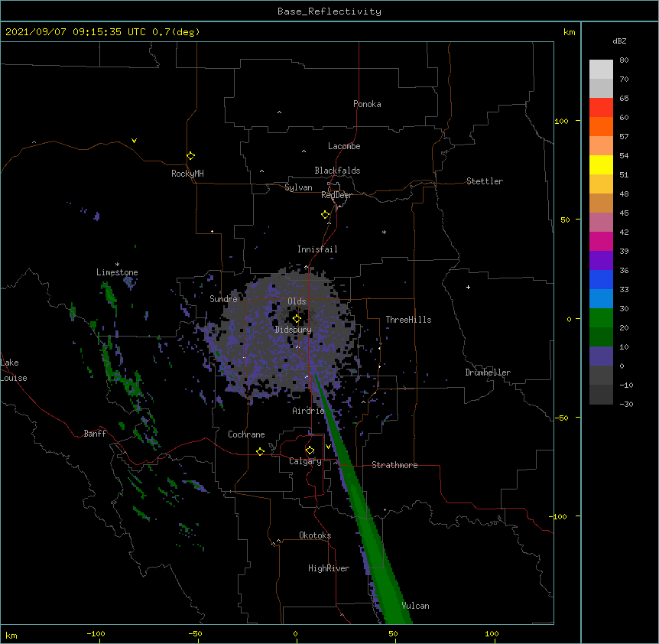The width and height of the screenshot is (659, 644).
Task: Select the Lacombe city label
Action: point(344,146)
